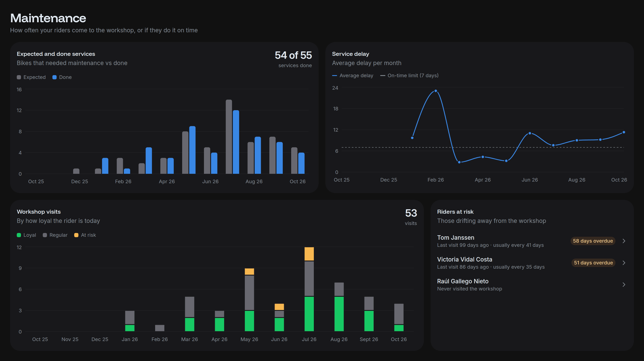644x361 pixels.
Task: Select the Tom Janssen rider name
Action: click(x=456, y=237)
